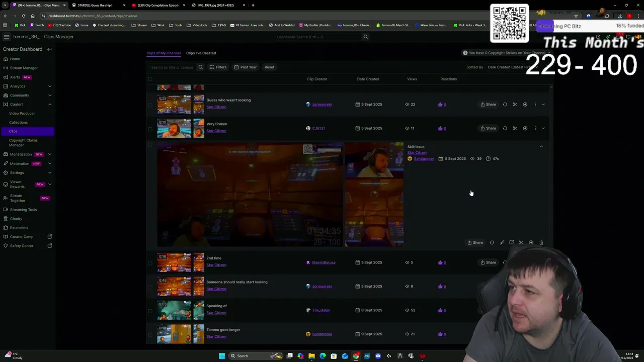
Task: Expand the Community section chevron
Action: (49, 95)
